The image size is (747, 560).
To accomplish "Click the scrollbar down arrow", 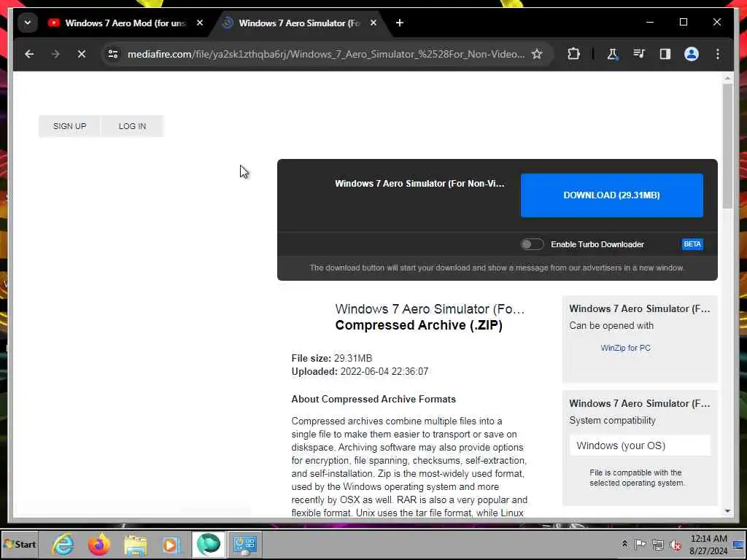I will (x=727, y=511).
